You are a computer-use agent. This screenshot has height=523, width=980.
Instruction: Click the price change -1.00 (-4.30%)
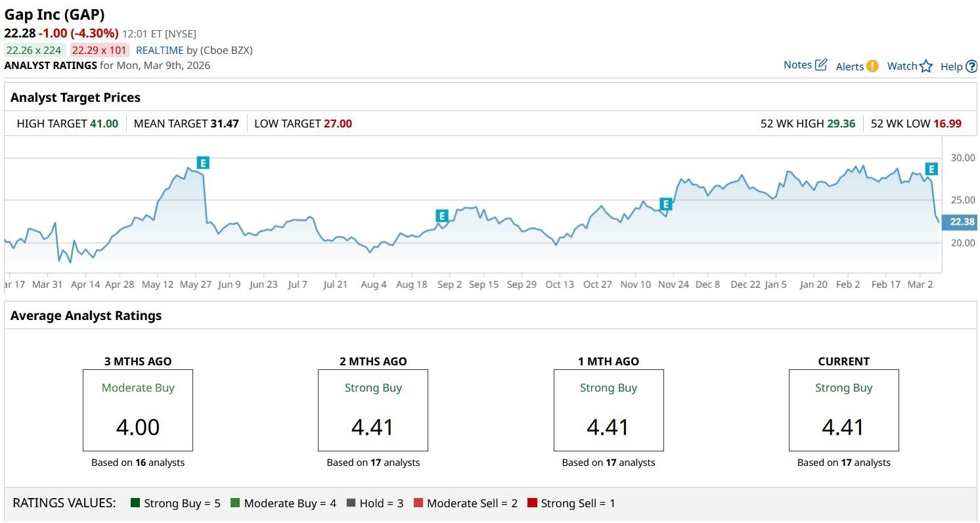[79, 33]
